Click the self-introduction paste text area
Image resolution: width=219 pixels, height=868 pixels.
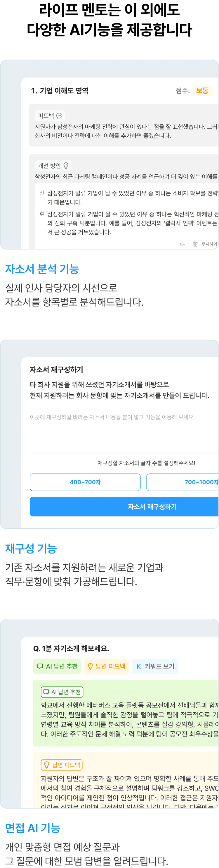(x=124, y=430)
